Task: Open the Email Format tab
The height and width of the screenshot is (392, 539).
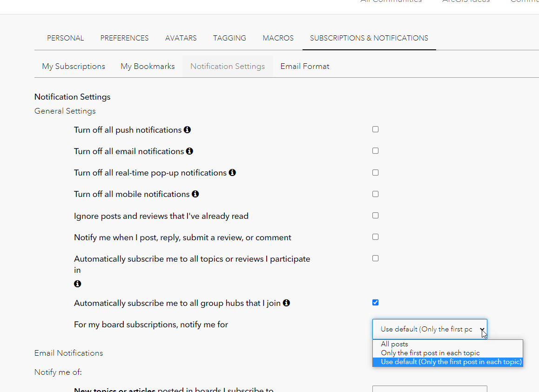Action: 304,66
